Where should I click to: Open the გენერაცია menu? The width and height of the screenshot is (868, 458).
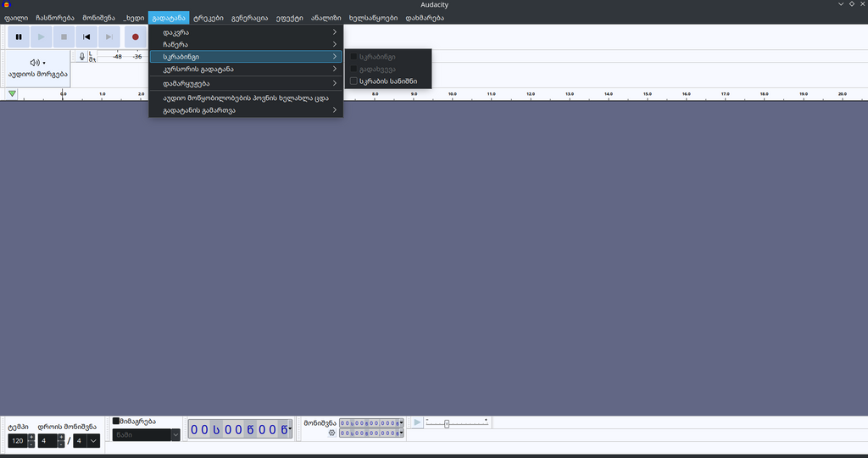[250, 18]
